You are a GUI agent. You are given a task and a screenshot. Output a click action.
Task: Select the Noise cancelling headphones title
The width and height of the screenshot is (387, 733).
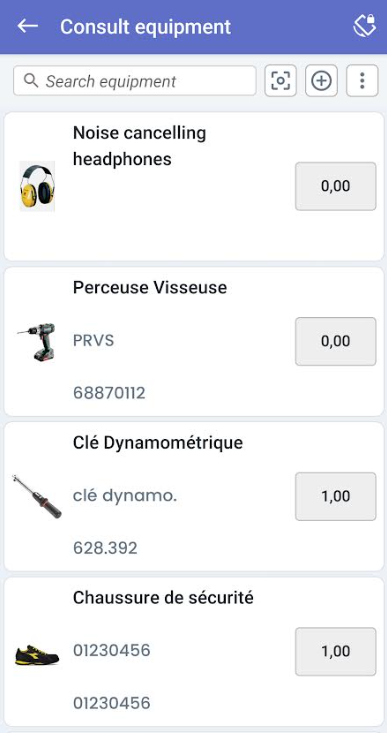[139, 146]
